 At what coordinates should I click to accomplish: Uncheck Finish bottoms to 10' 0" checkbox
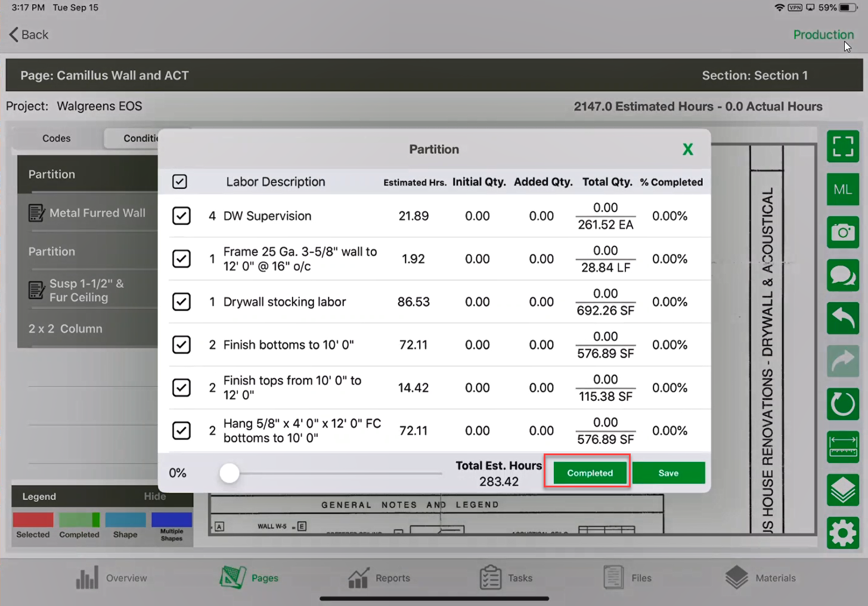click(181, 344)
